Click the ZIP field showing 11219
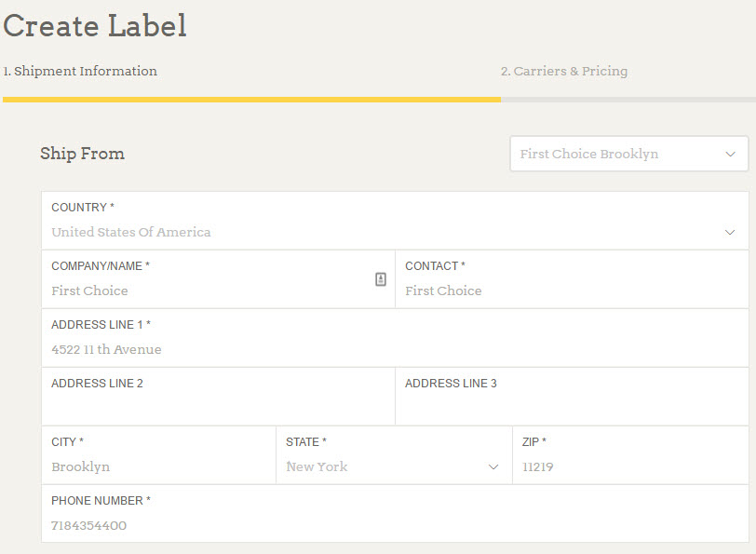This screenshot has width=756, height=554. tap(629, 466)
